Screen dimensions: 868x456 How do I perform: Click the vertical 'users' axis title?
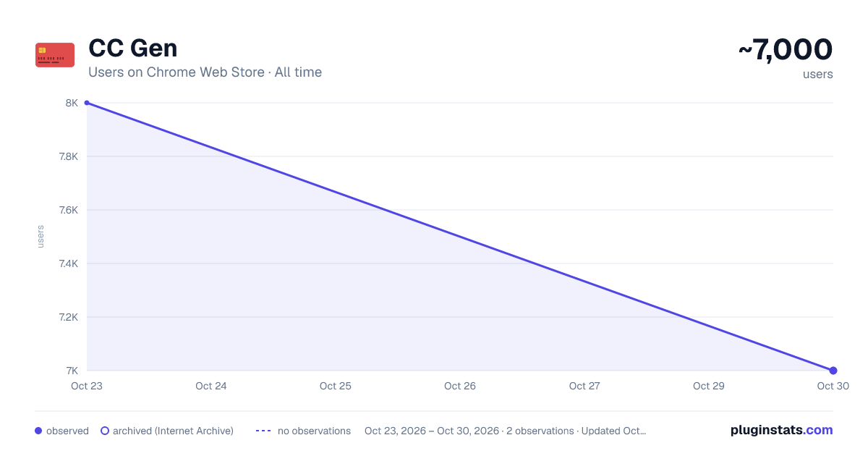coord(41,237)
